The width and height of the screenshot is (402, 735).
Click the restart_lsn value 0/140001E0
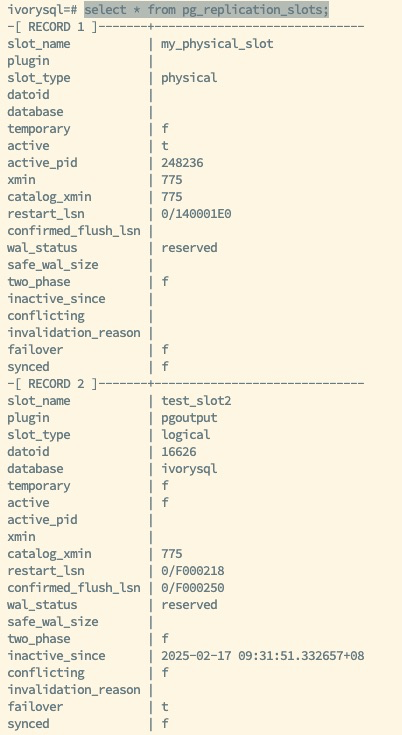[196, 214]
